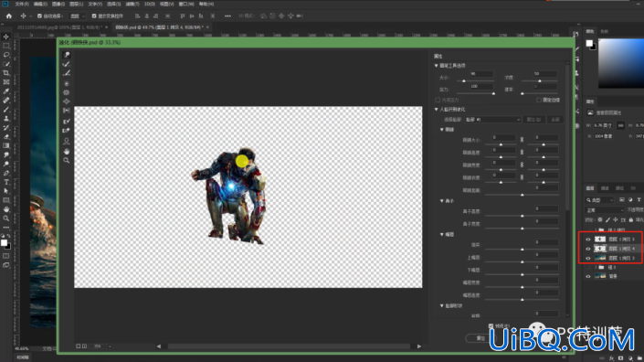Collapse the 脸部形状 subsection

click(x=442, y=305)
